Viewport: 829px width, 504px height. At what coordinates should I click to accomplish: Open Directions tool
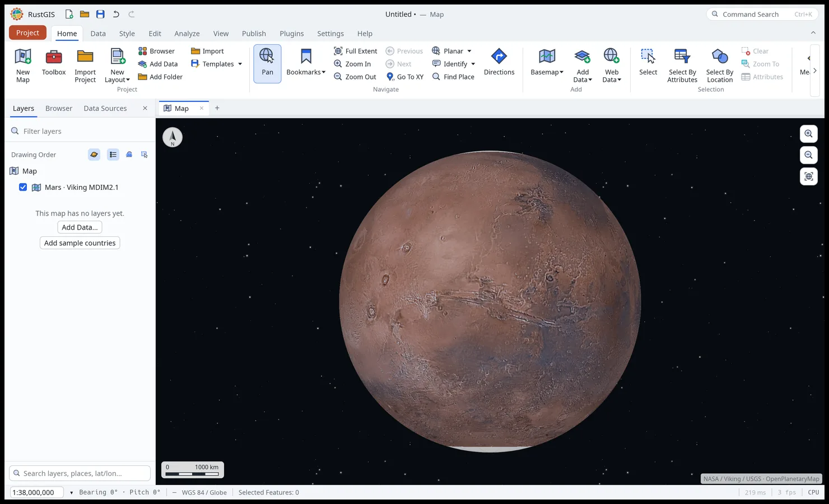[x=499, y=63]
